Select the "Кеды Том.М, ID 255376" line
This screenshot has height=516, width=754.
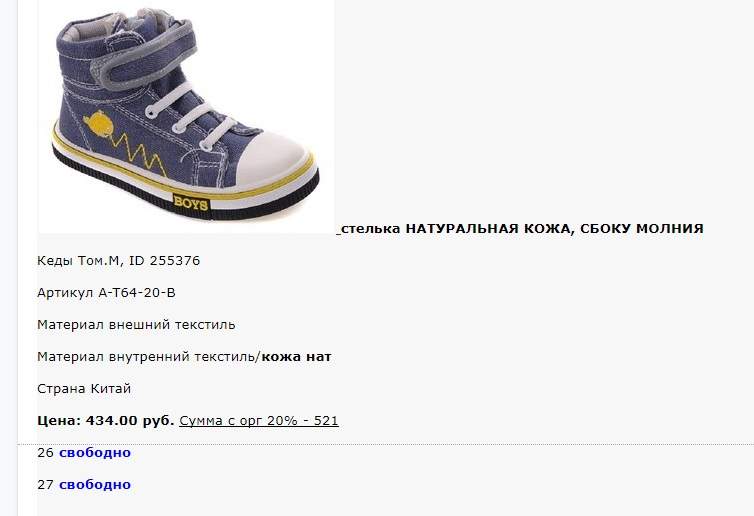pyautogui.click(x=118, y=261)
